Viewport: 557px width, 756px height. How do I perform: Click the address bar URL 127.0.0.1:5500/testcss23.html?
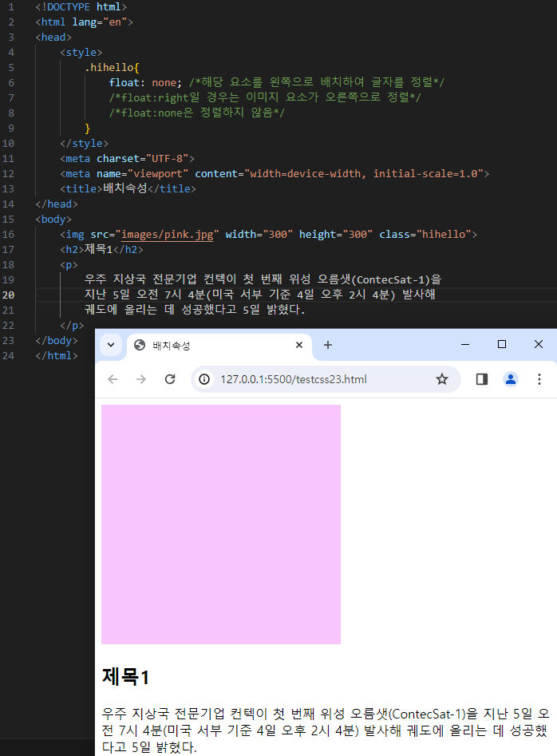point(294,379)
